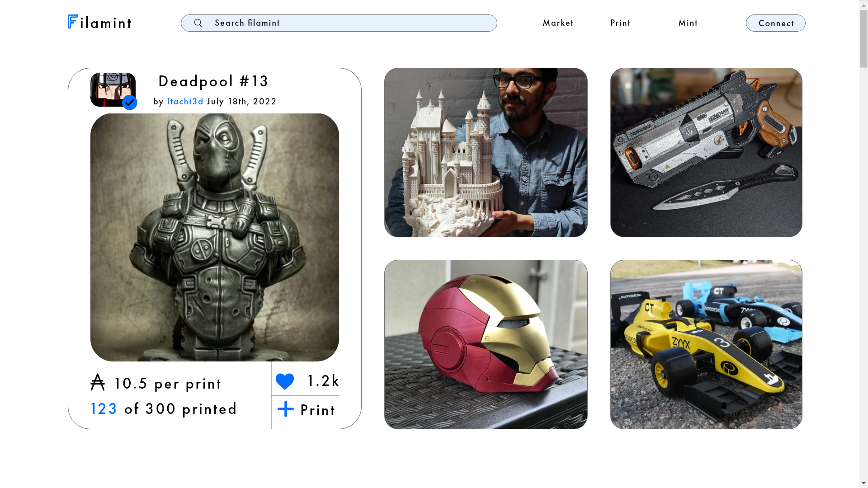The image size is (868, 488).
Task: Open the Mint navigation item
Action: (688, 23)
